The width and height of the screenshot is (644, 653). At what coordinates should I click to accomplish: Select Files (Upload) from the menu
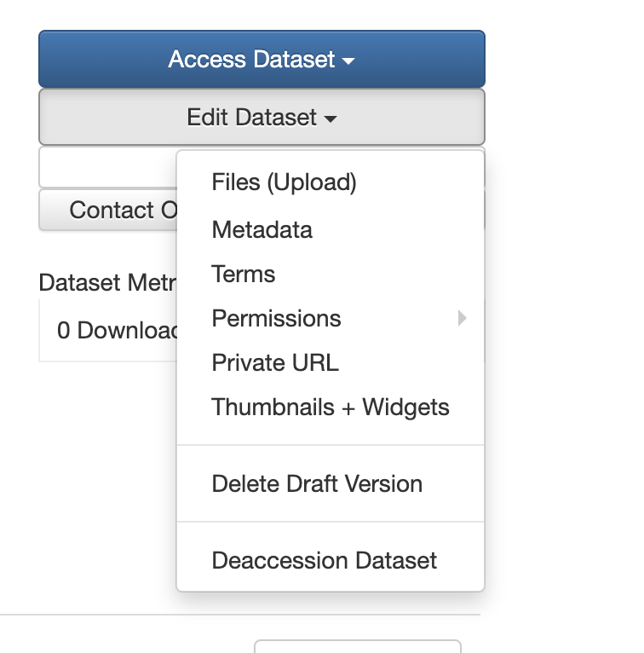click(x=284, y=182)
